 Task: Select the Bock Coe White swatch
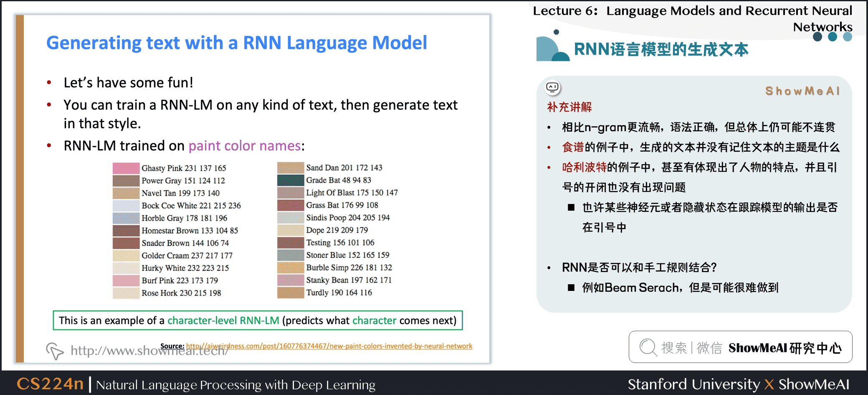pos(126,206)
